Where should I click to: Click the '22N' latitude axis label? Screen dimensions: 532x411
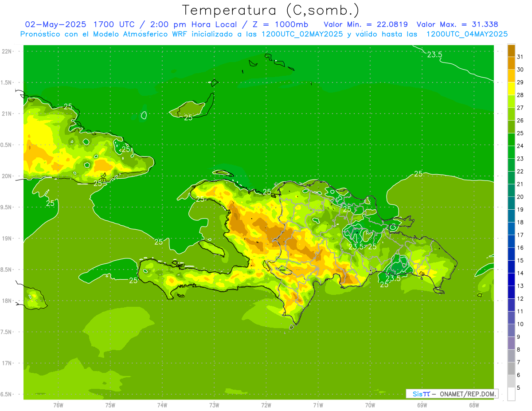tap(8, 51)
